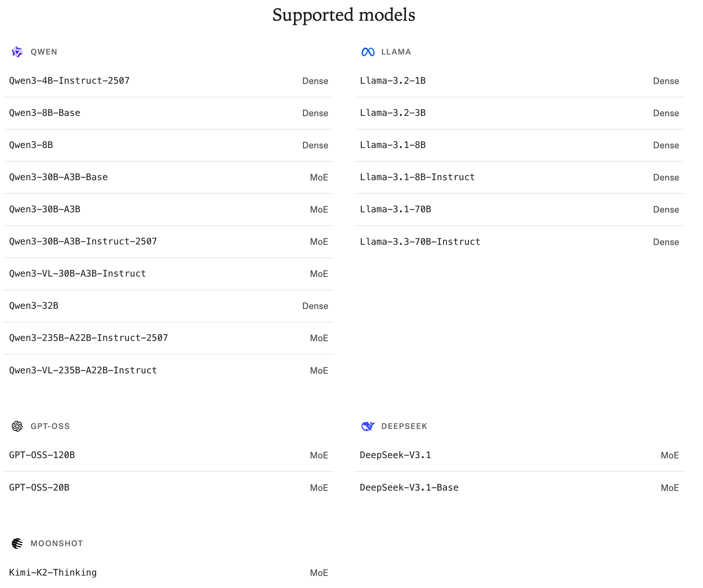The image size is (703, 588).
Task: Select the Qwen3-4B-Instruct-2507 model row
Action: coord(69,81)
